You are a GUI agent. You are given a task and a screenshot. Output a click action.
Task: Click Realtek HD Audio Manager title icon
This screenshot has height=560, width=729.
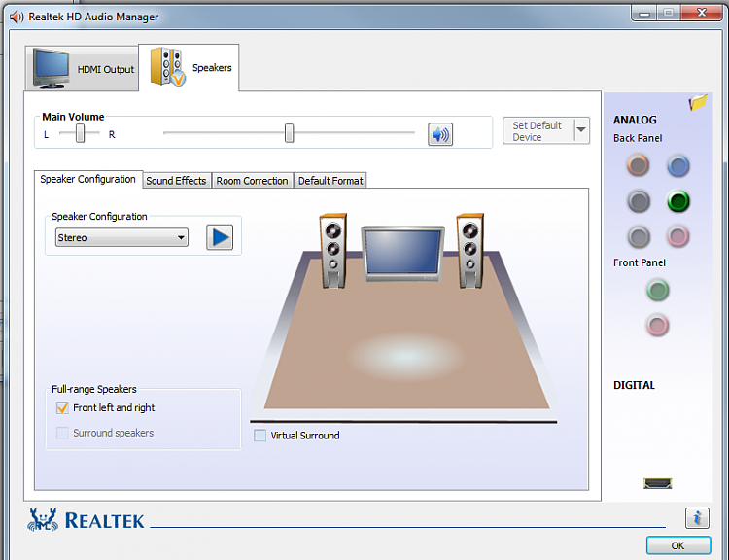tap(17, 17)
